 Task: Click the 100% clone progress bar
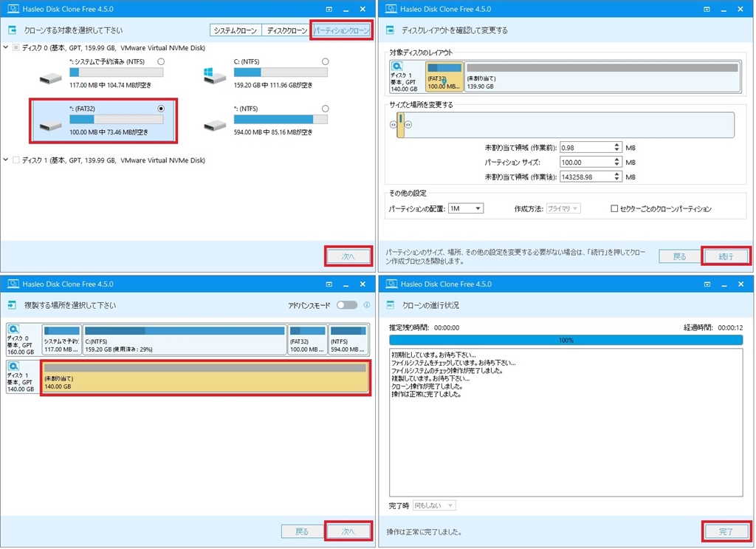[x=566, y=341]
